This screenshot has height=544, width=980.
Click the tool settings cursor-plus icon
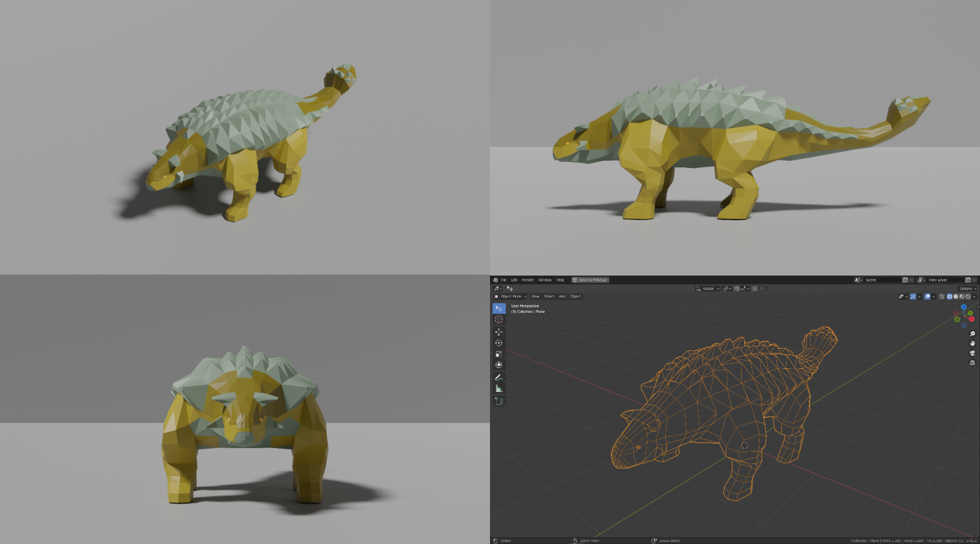[510, 289]
